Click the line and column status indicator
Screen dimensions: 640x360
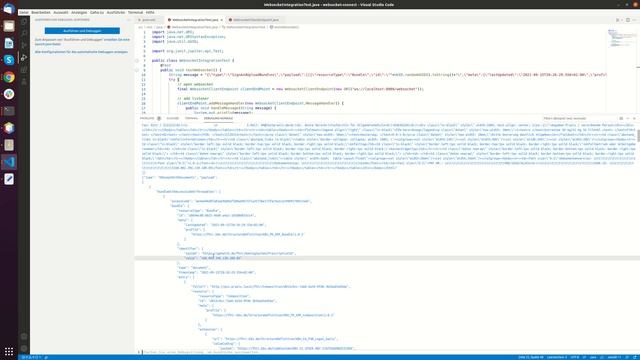click(x=531, y=357)
